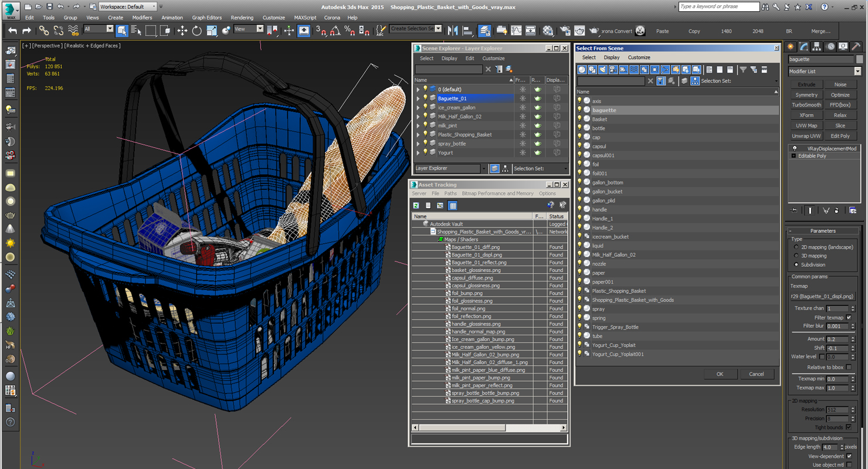Collapse the Parameters rollout
Viewport: 868px width, 469px height.
[x=823, y=231]
